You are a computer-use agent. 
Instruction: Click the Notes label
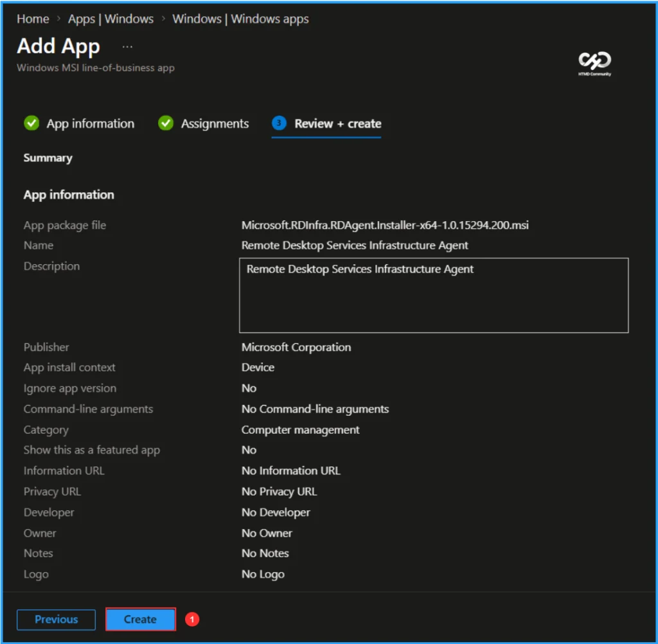click(38, 553)
